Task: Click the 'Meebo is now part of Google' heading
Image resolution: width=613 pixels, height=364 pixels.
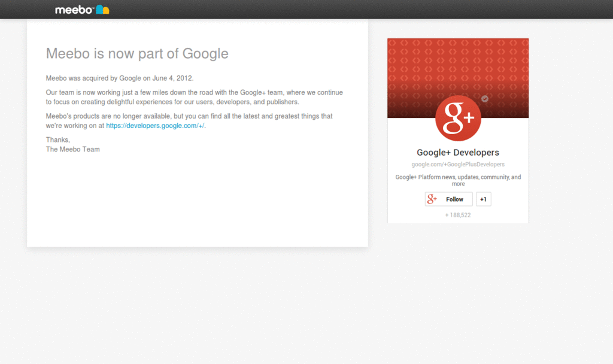Action: (137, 53)
